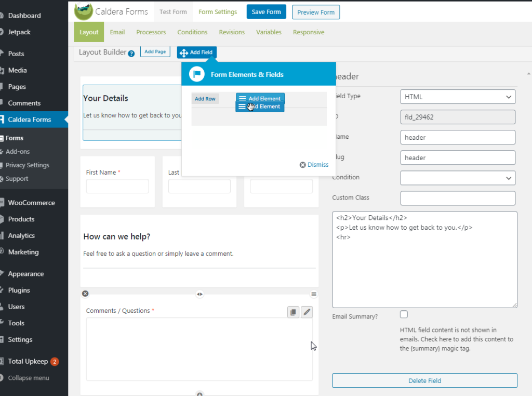532x396 pixels.
Task: Open Analytics in the sidebar
Action: 21,235
